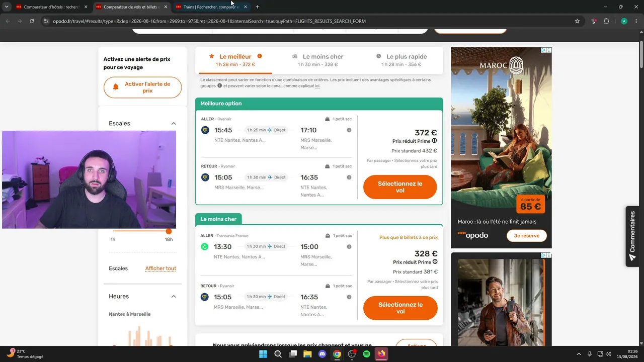
Task: Click the AdChoices icon on the Maroc ad
Action: pyautogui.click(x=544, y=50)
